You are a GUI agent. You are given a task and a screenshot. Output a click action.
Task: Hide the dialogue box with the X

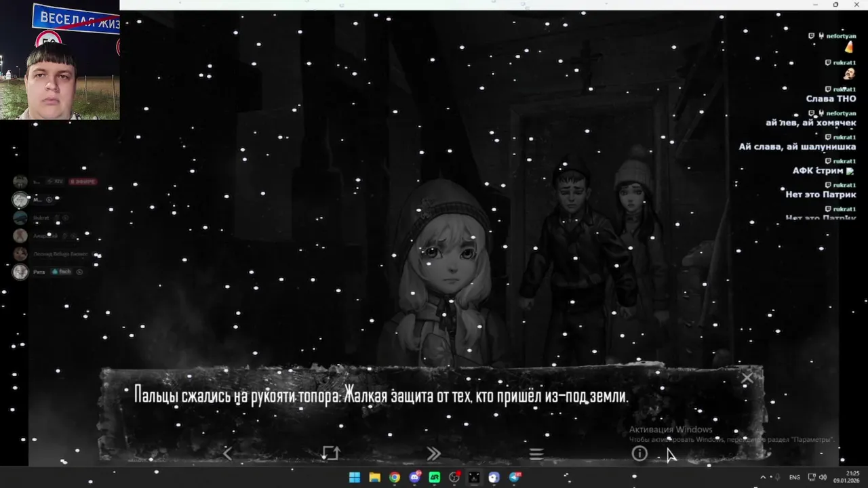(x=747, y=378)
